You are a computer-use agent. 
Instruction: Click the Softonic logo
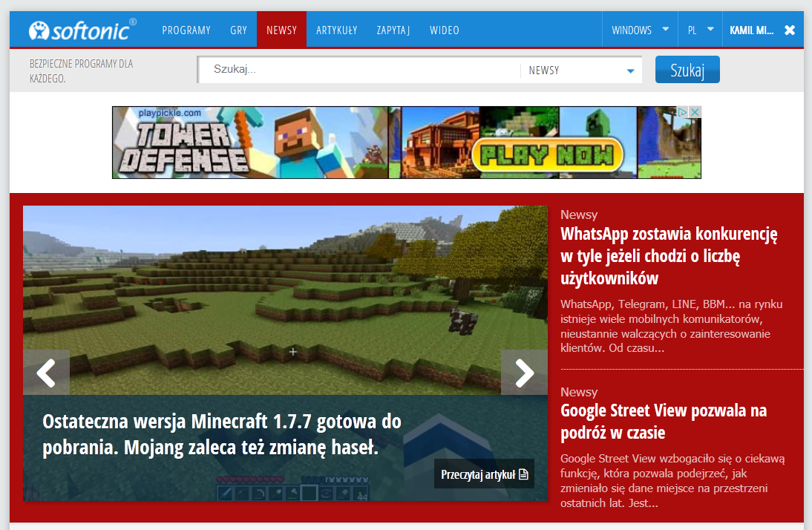[82, 30]
